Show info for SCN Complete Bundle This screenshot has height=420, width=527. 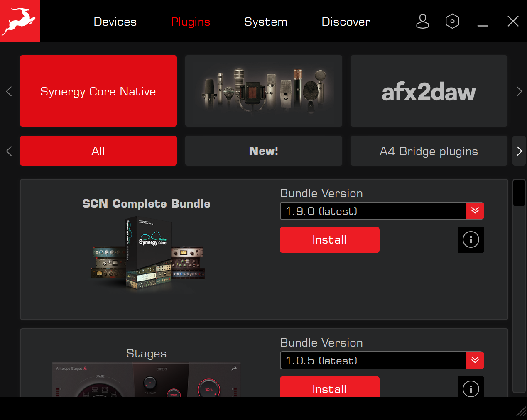(471, 240)
